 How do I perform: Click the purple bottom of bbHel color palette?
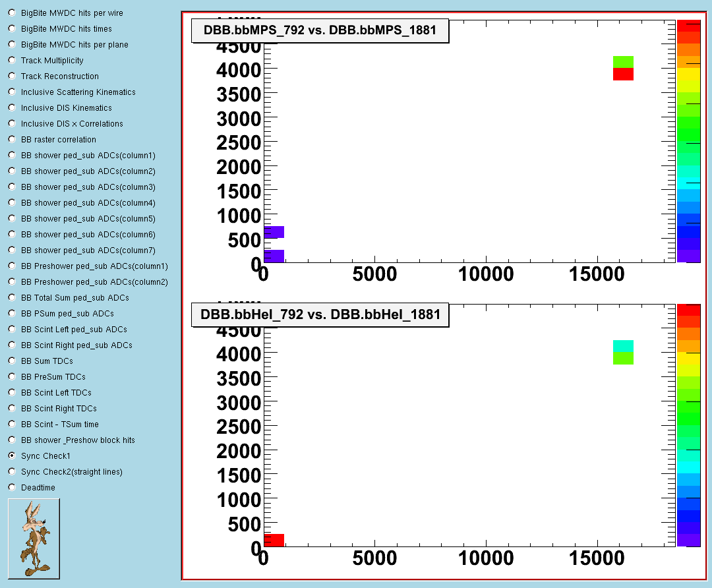click(688, 541)
